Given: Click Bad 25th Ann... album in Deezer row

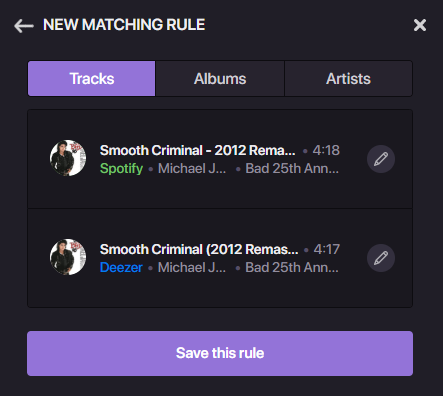Looking at the screenshot, I should (x=292, y=267).
